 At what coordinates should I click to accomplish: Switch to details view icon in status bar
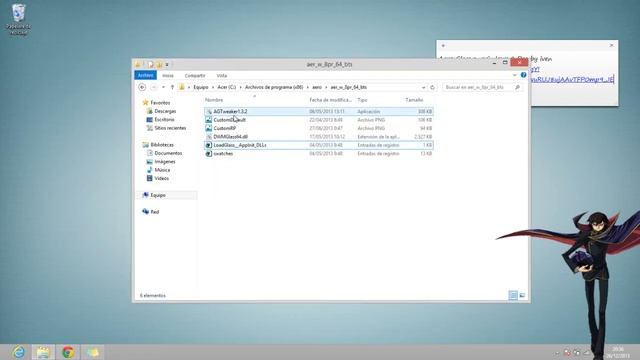click(513, 295)
